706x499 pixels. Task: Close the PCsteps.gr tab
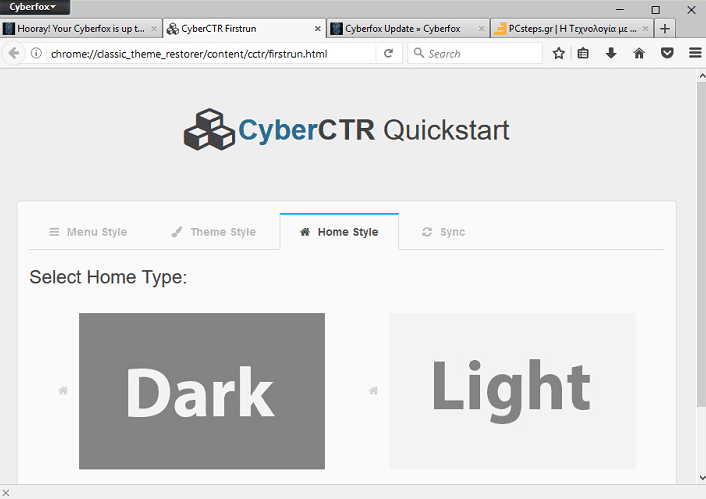(x=645, y=29)
